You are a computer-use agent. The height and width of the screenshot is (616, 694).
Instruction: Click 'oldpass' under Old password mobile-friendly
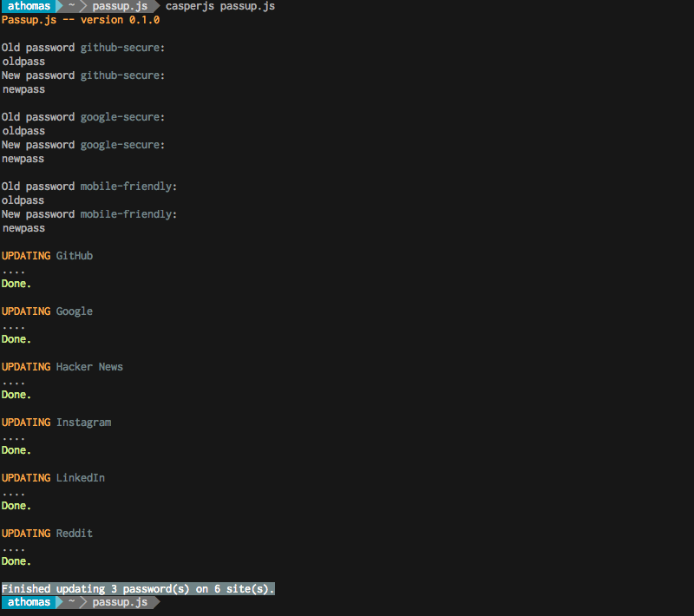pyautogui.click(x=23, y=200)
